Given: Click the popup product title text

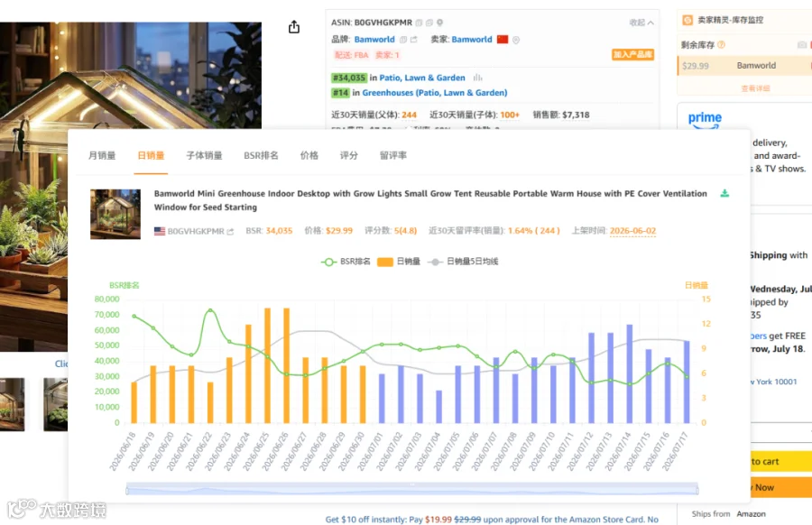Looking at the screenshot, I should [x=430, y=200].
